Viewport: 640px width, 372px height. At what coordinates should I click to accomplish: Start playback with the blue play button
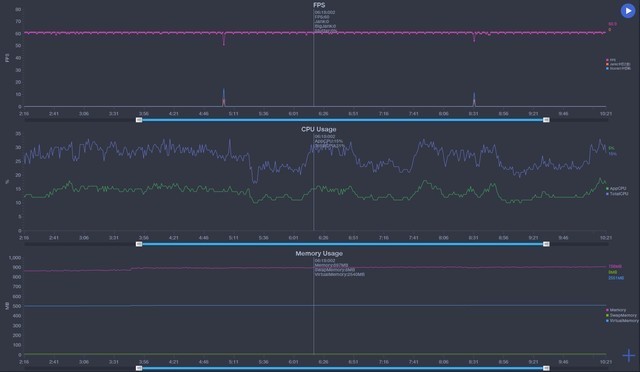click(628, 11)
